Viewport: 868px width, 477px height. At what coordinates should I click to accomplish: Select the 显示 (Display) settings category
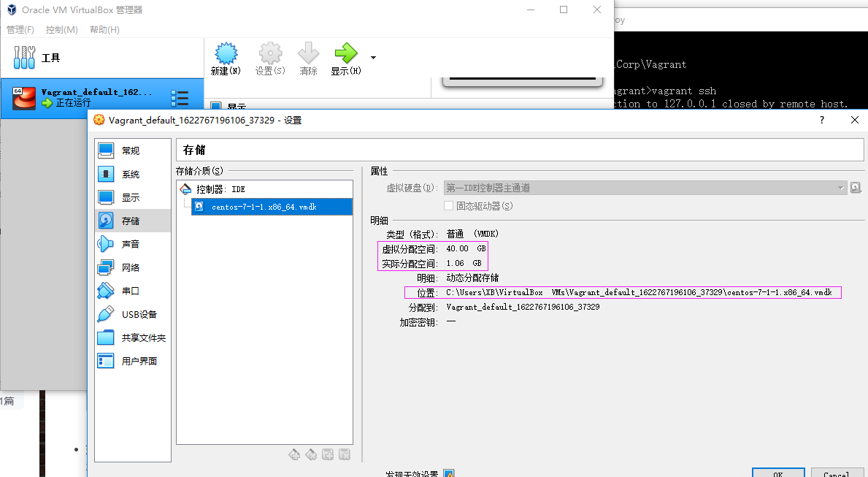[132, 197]
